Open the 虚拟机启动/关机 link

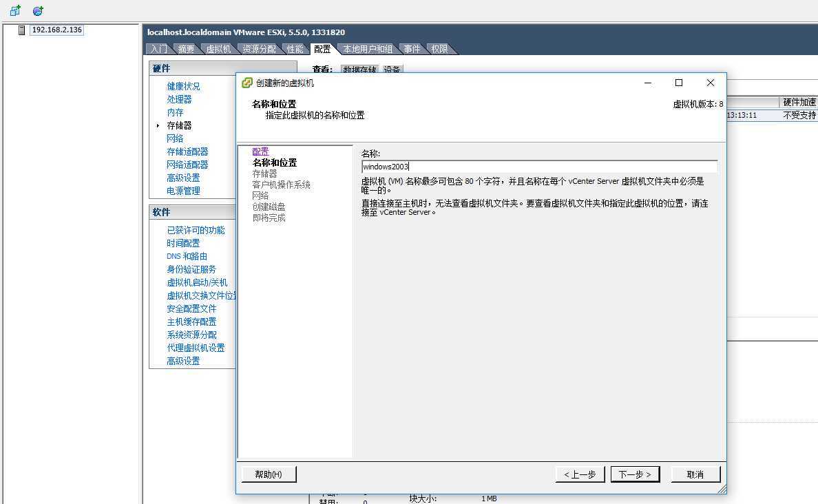(x=197, y=282)
